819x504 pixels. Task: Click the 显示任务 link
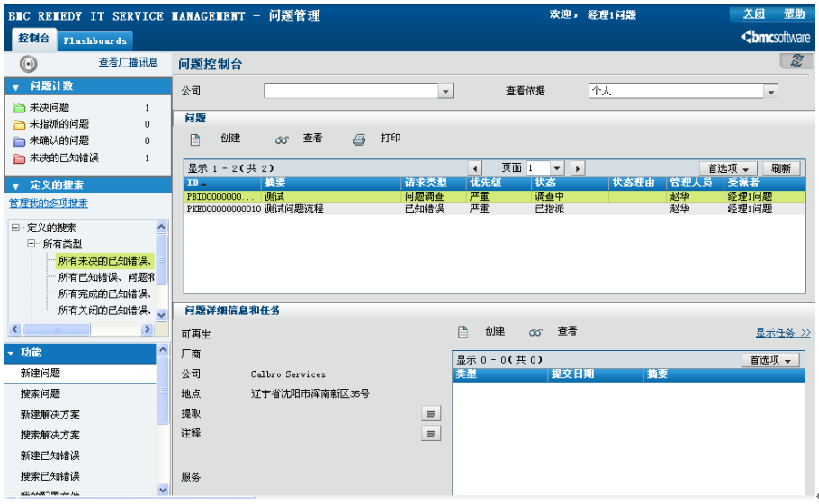[783, 333]
